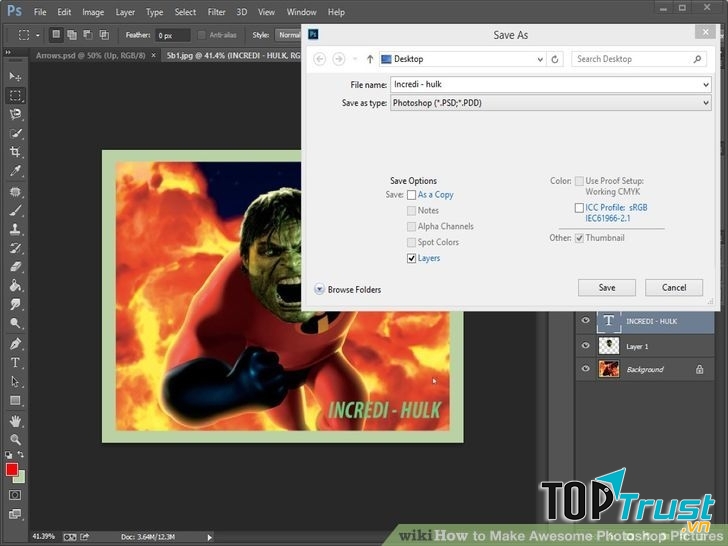Select the Eyedropper tool
This screenshot has width=728, height=546.
[x=15, y=171]
